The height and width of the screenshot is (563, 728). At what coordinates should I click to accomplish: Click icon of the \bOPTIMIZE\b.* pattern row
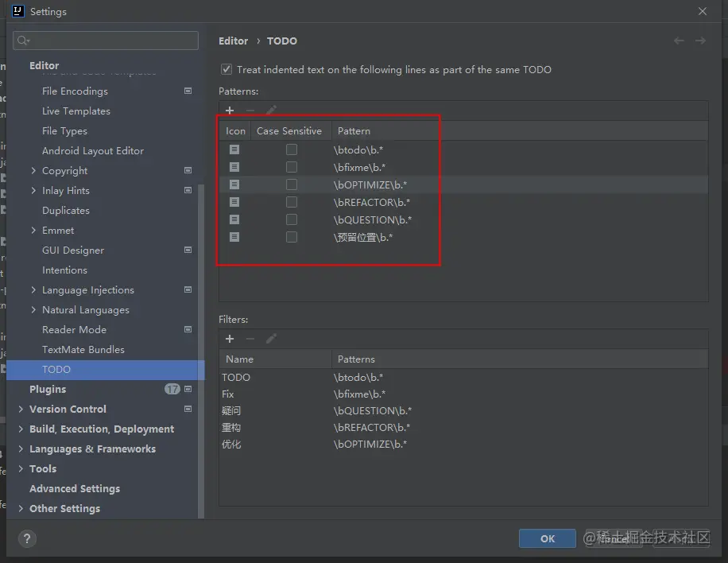[234, 184]
